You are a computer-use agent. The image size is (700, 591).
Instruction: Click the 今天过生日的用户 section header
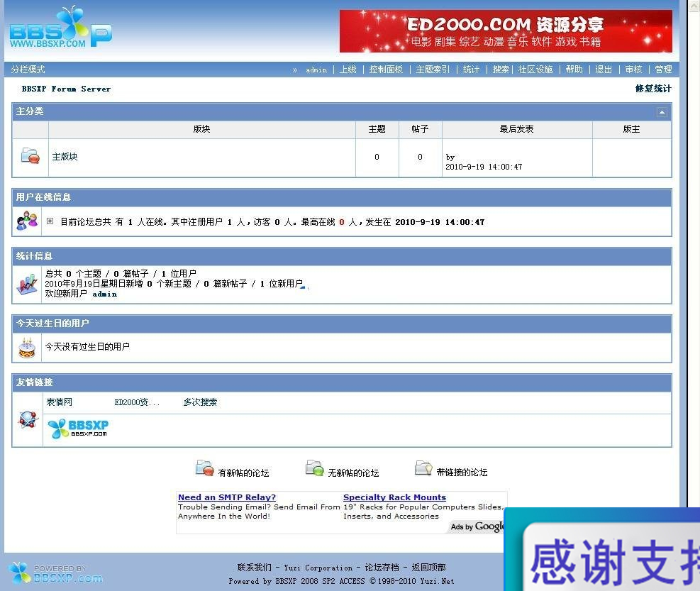pyautogui.click(x=342, y=324)
